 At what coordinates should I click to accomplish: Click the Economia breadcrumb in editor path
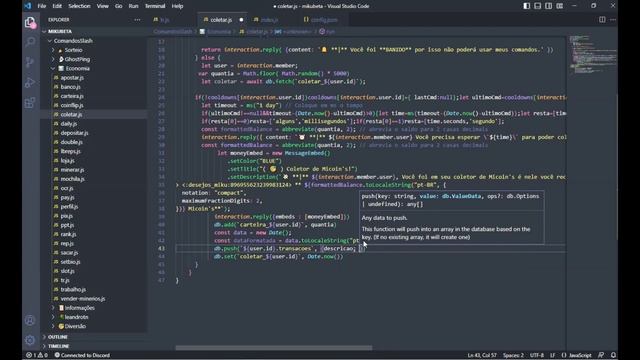tap(216, 31)
